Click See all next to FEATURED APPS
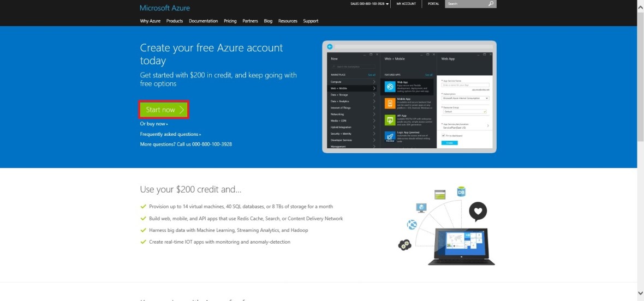 point(429,75)
